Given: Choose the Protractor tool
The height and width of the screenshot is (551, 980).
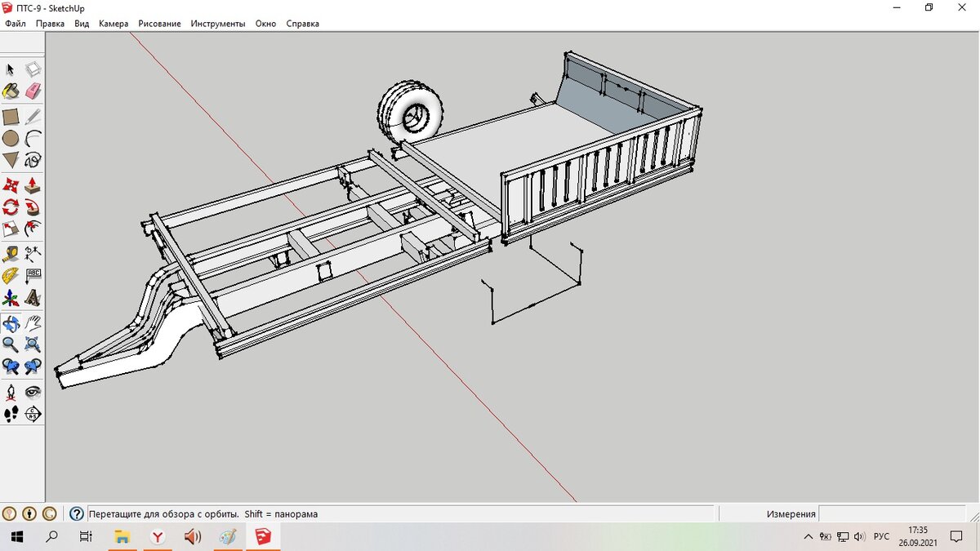Looking at the screenshot, I should click(11, 275).
